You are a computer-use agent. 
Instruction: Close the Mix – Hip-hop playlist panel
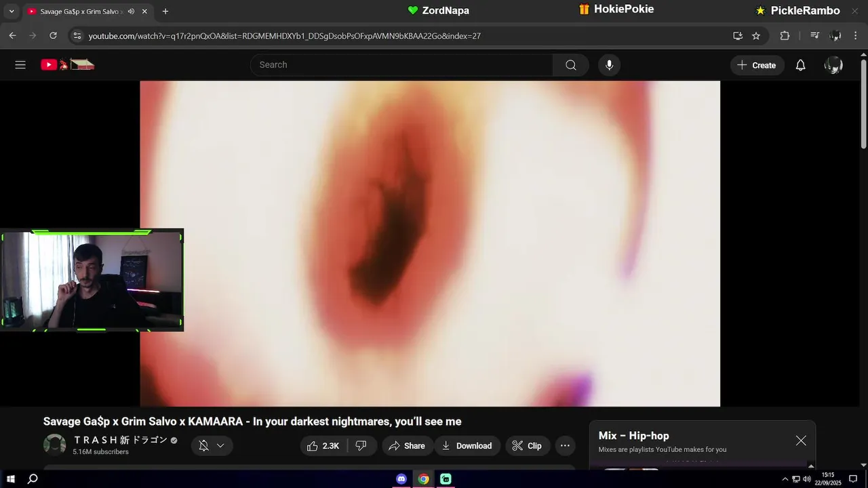[801, 441]
